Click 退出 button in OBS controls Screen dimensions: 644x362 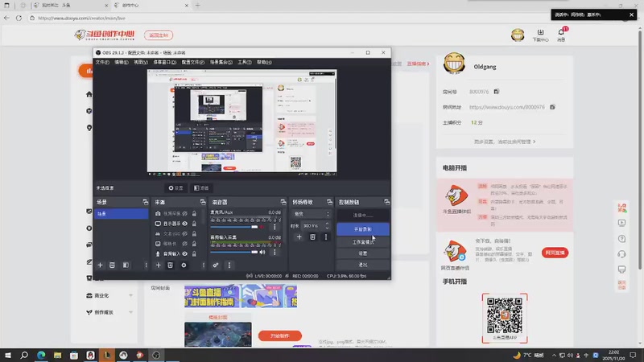363,265
